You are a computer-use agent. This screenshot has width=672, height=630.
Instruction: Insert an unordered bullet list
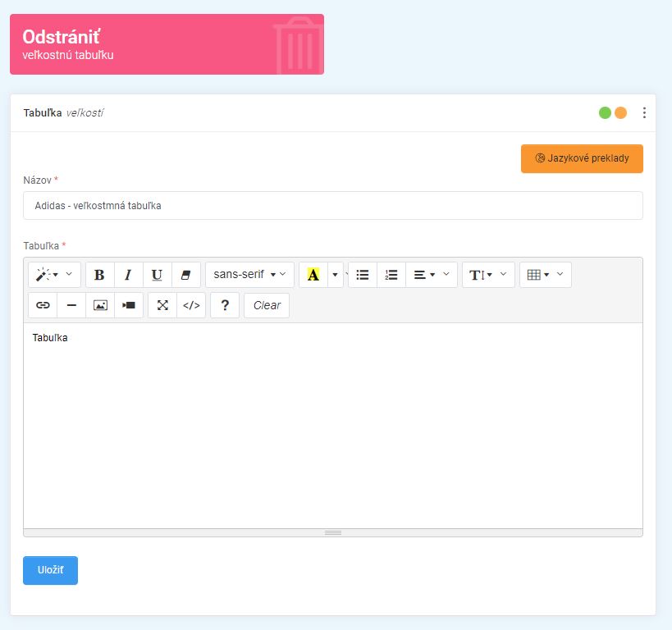click(363, 275)
